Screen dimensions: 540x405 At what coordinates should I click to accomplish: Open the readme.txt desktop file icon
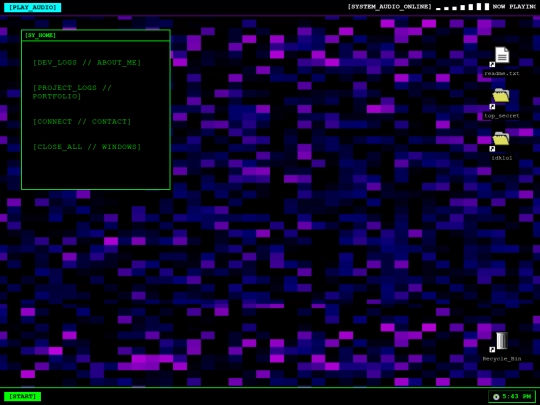(x=502, y=56)
